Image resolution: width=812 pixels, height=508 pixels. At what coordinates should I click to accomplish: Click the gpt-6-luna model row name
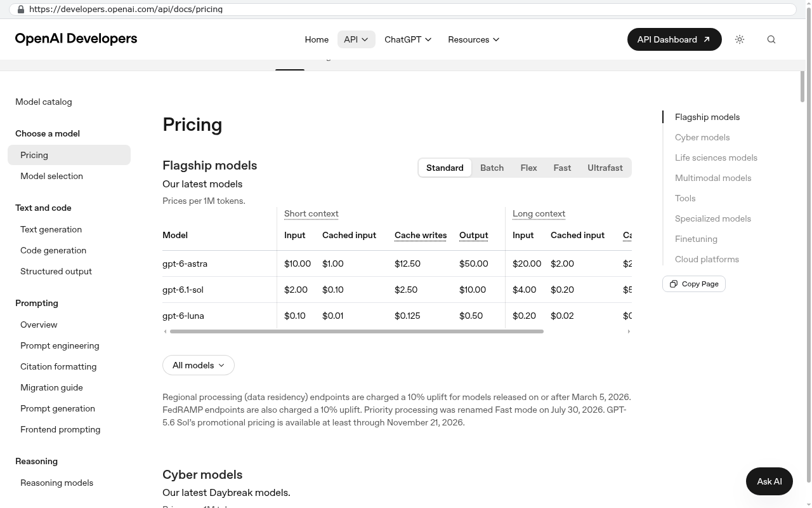183,316
